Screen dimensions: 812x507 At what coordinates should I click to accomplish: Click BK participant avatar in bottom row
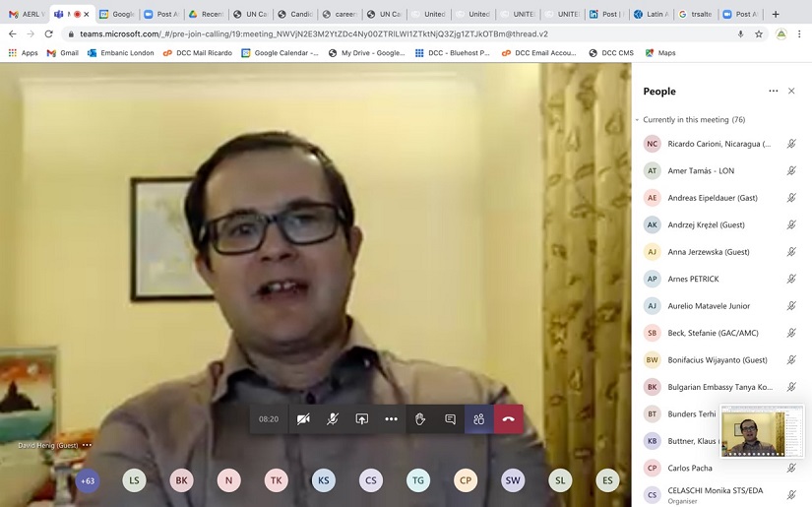click(x=181, y=480)
